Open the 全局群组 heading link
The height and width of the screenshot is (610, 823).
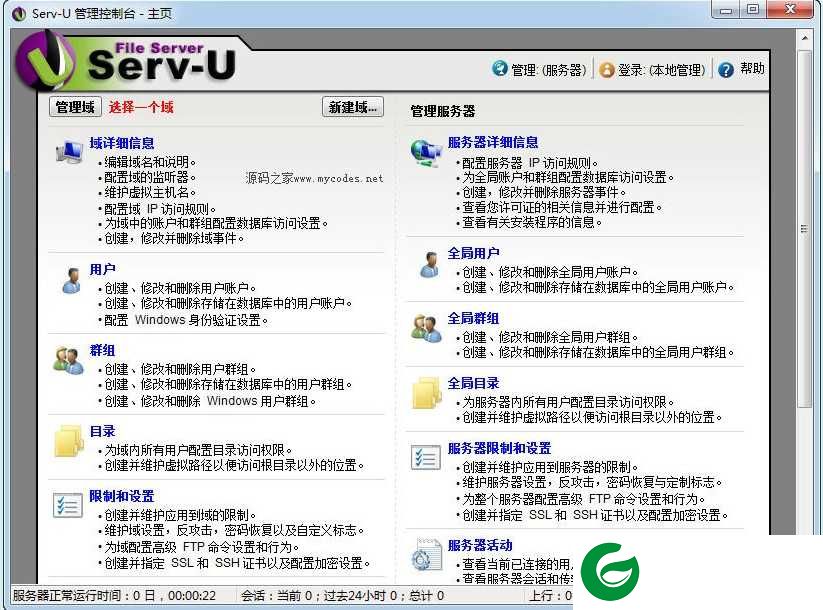point(473,318)
